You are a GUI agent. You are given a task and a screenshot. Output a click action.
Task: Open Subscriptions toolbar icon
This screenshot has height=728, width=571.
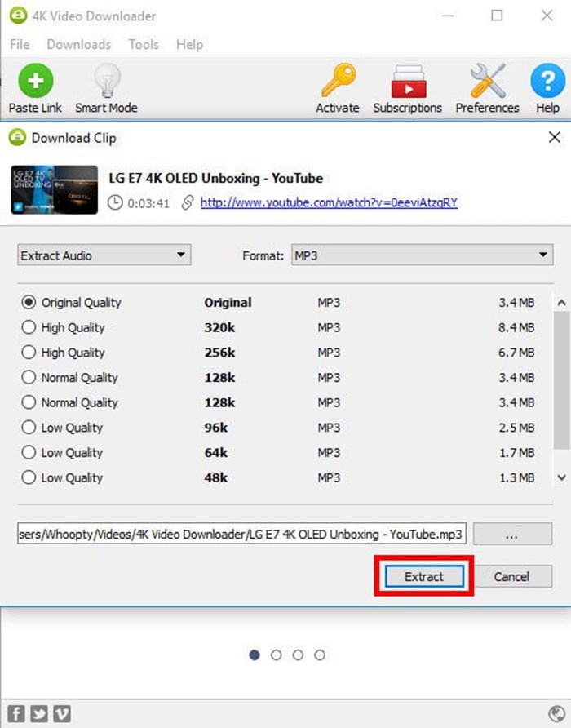pyautogui.click(x=408, y=82)
